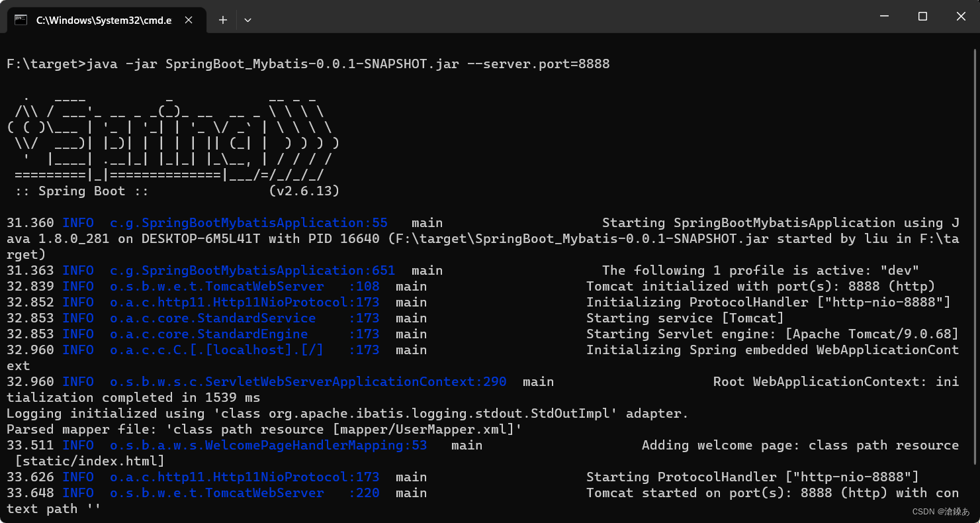The width and height of the screenshot is (980, 523).
Task: Click 'c.g.SpringBootMybatisApplication:55' logger text
Action: click(x=249, y=223)
